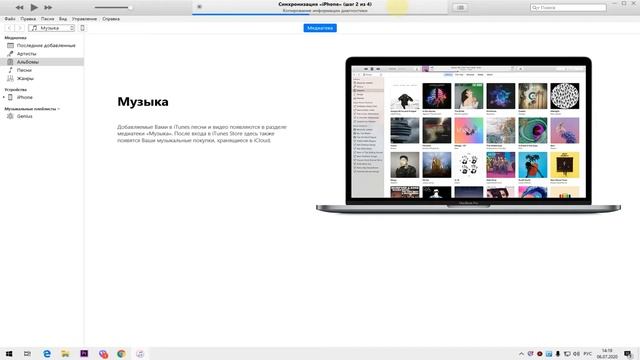This screenshot has width=640, height=360.
Task: Expand the iPhone device triangle
Action: 4,97
